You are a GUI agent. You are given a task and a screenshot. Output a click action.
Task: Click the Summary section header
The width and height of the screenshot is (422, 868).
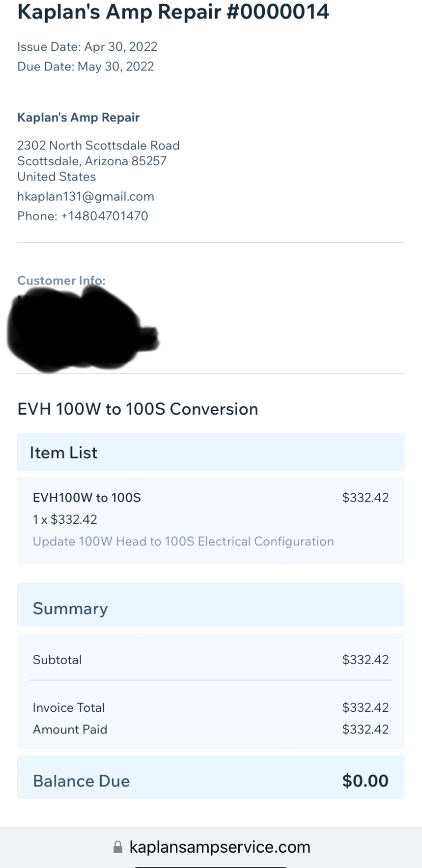70,609
